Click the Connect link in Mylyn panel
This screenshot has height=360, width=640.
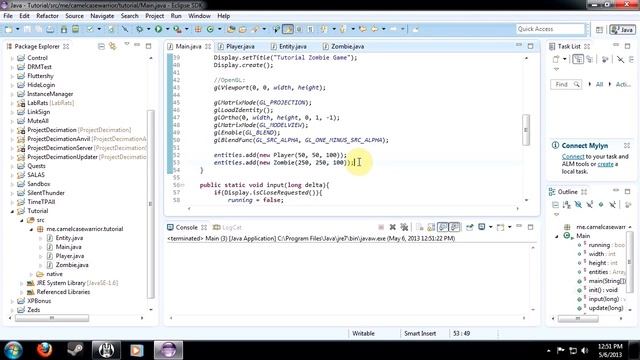coord(573,156)
